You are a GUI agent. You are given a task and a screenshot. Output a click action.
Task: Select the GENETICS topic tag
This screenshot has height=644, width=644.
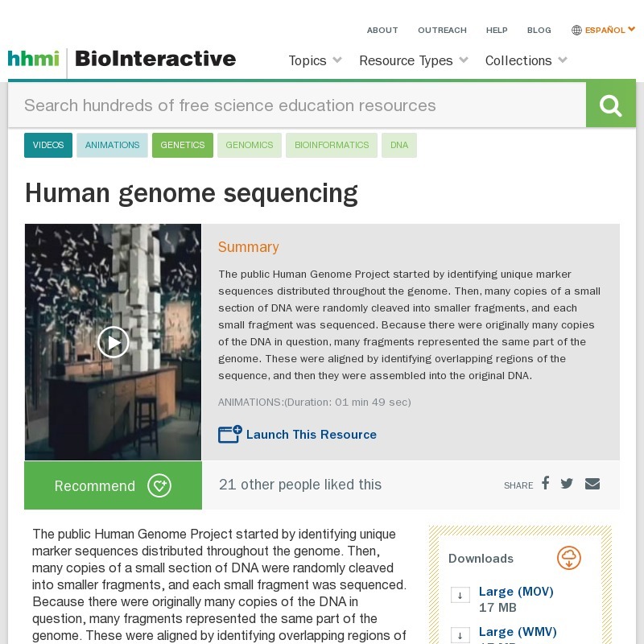click(183, 145)
